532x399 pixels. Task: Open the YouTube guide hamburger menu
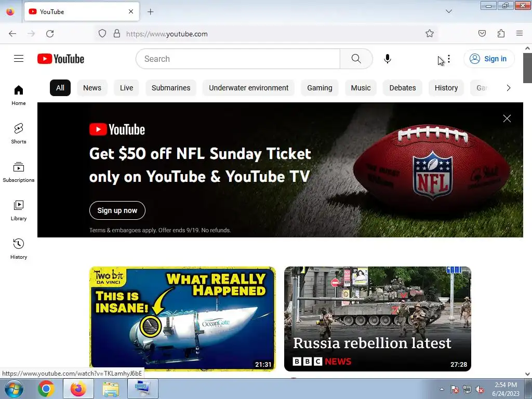click(x=19, y=59)
